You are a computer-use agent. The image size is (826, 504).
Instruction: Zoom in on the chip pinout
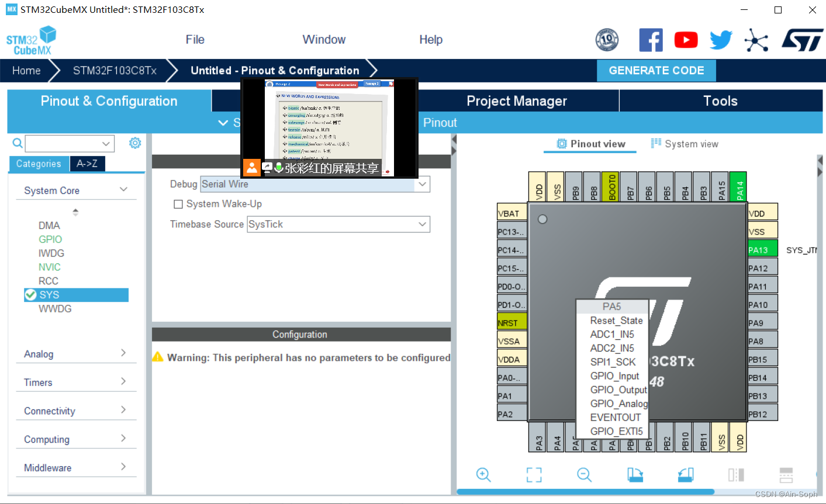click(x=483, y=475)
